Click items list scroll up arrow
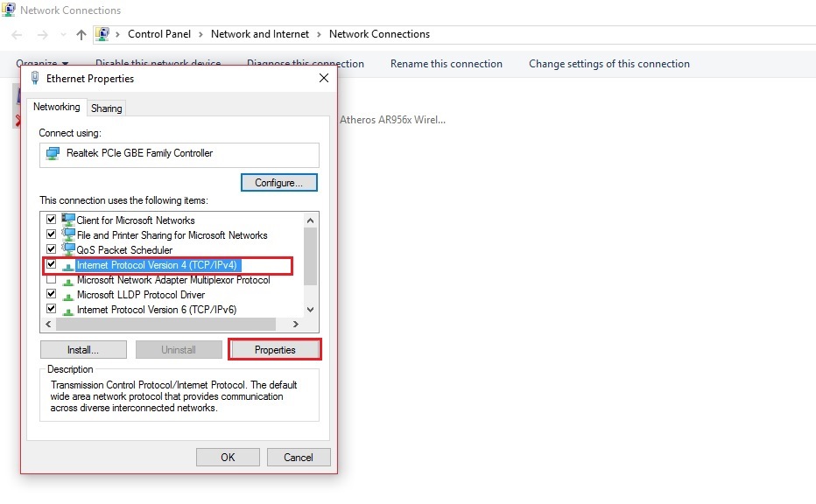The image size is (816, 504). (x=311, y=220)
